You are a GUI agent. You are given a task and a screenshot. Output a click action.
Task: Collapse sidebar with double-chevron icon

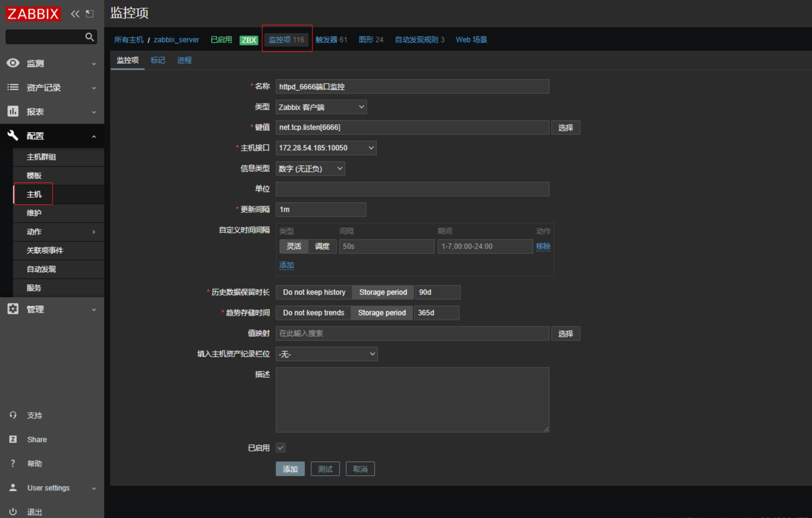[x=75, y=14]
